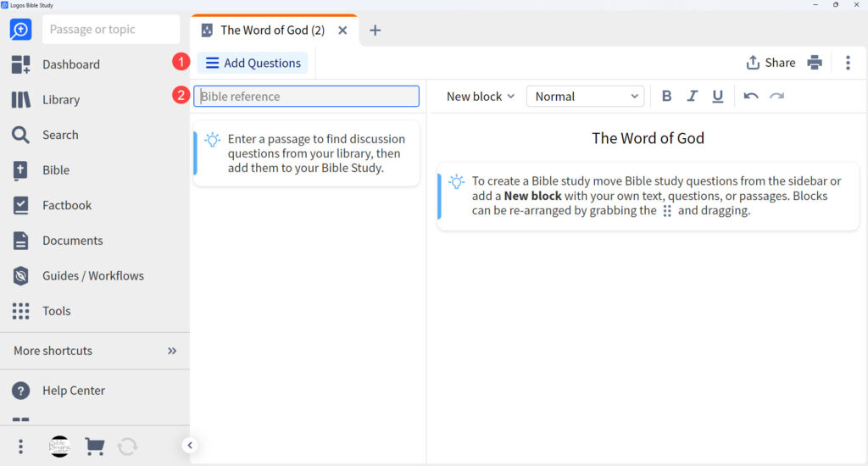Open the Normal paragraph style dropdown

585,97
